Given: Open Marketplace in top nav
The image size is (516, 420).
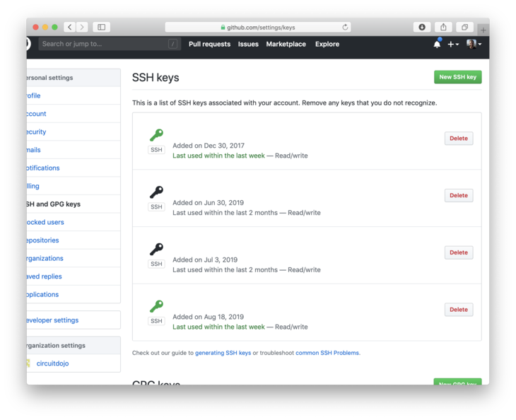Looking at the screenshot, I should [286, 44].
